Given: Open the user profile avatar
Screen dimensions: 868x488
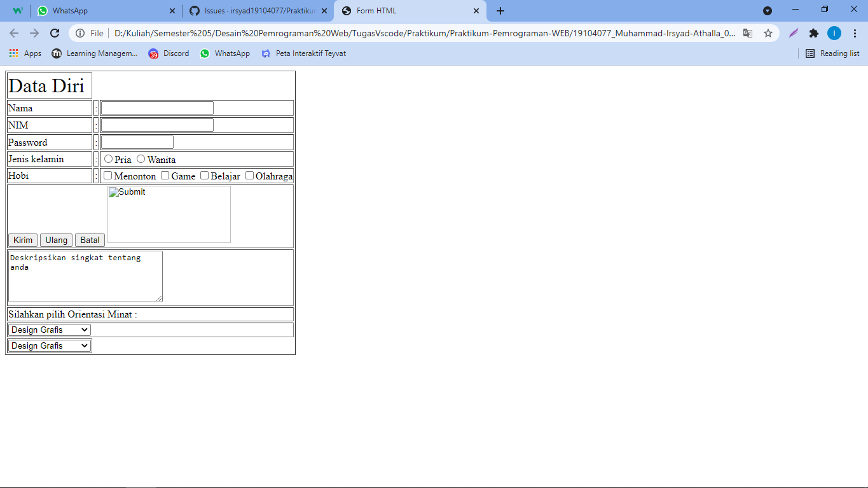Looking at the screenshot, I should (834, 33).
